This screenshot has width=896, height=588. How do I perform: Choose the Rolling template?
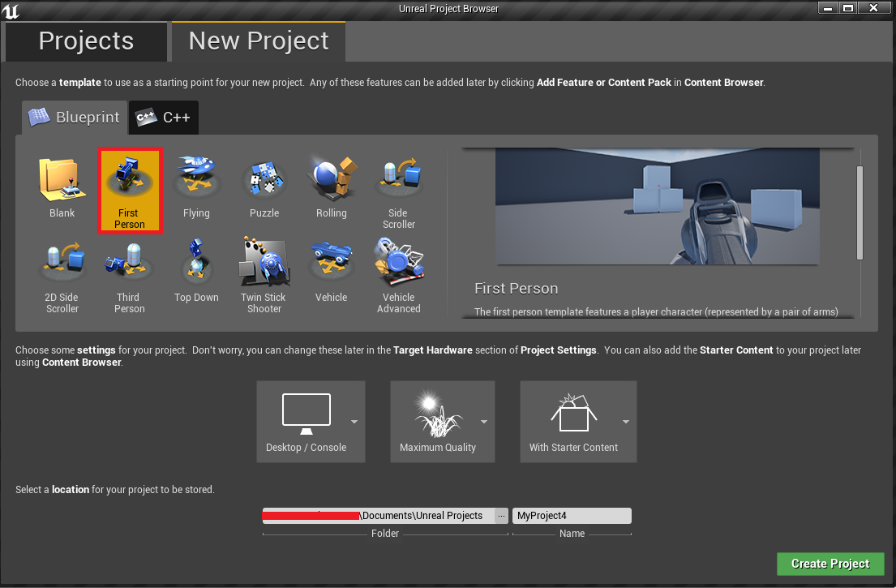[x=332, y=189]
